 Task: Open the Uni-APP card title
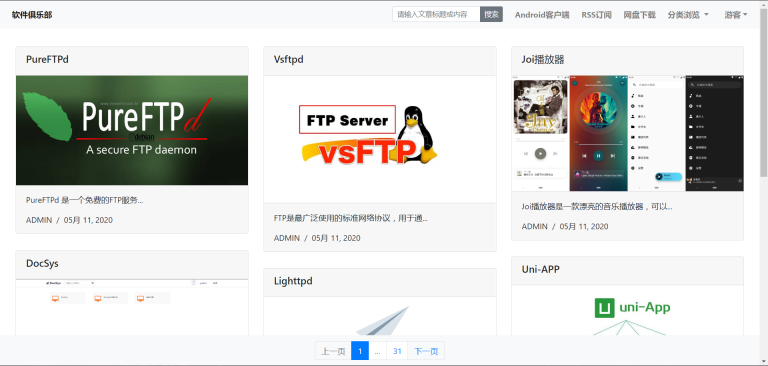[x=540, y=269]
